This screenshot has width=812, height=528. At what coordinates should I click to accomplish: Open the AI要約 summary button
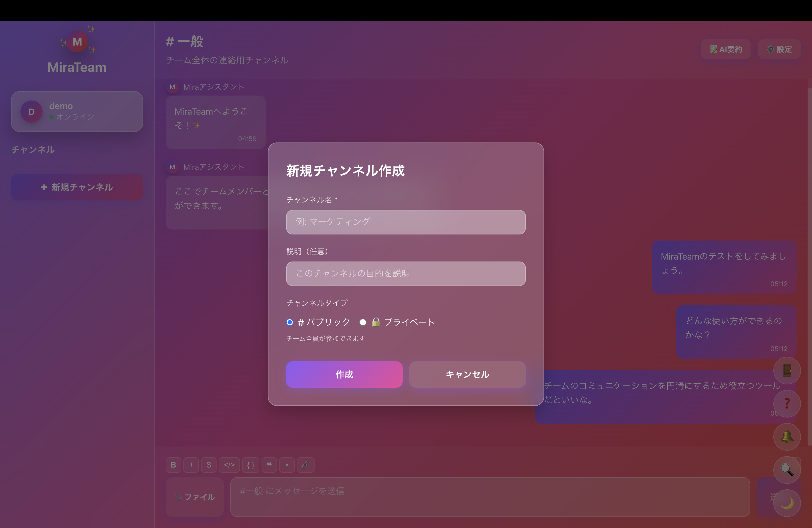pyautogui.click(x=726, y=49)
